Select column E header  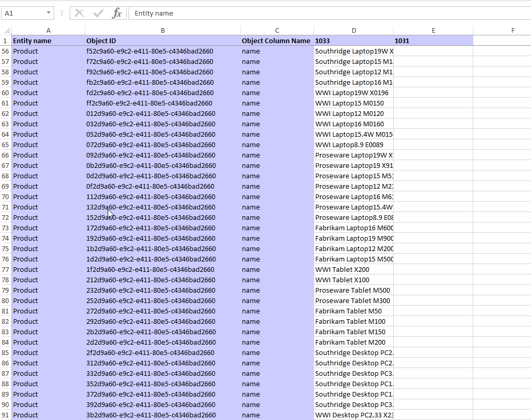[x=433, y=31]
